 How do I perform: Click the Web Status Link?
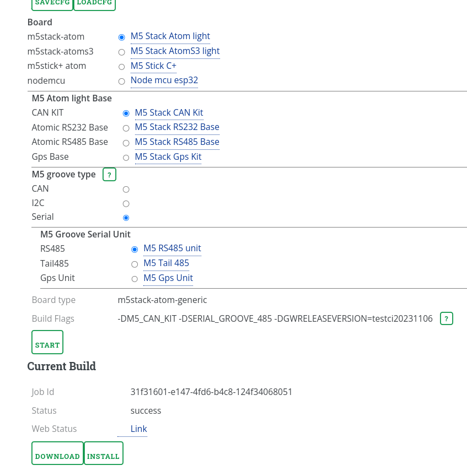click(138, 429)
